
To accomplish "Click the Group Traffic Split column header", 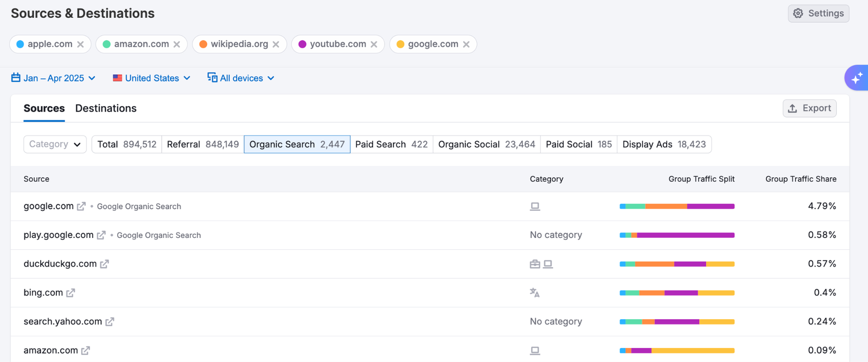I will click(701, 179).
